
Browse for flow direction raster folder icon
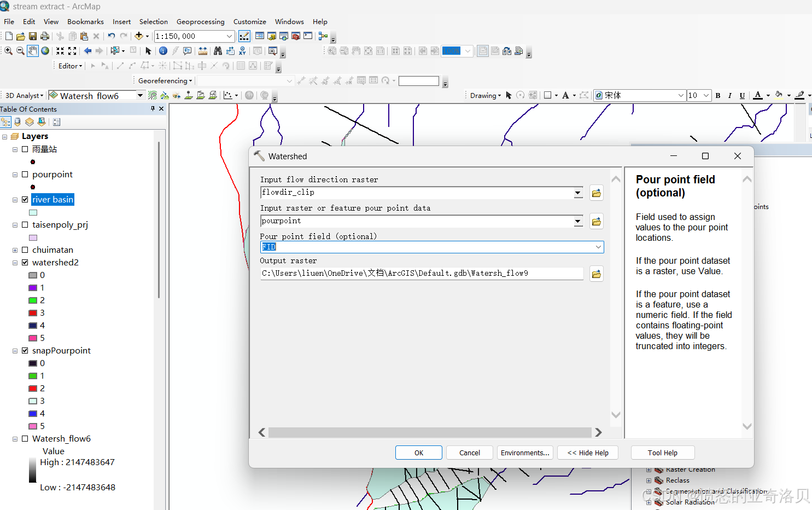(x=597, y=193)
